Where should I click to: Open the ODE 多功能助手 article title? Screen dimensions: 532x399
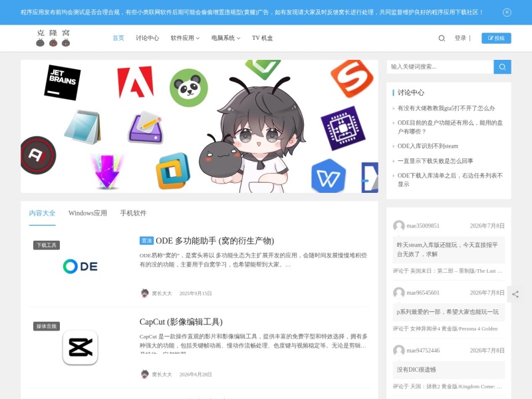215,241
